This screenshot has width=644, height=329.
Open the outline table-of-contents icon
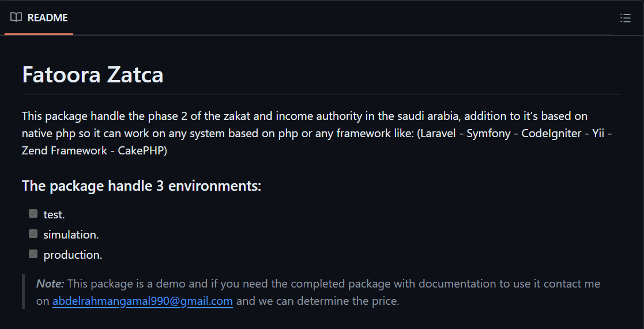click(625, 18)
